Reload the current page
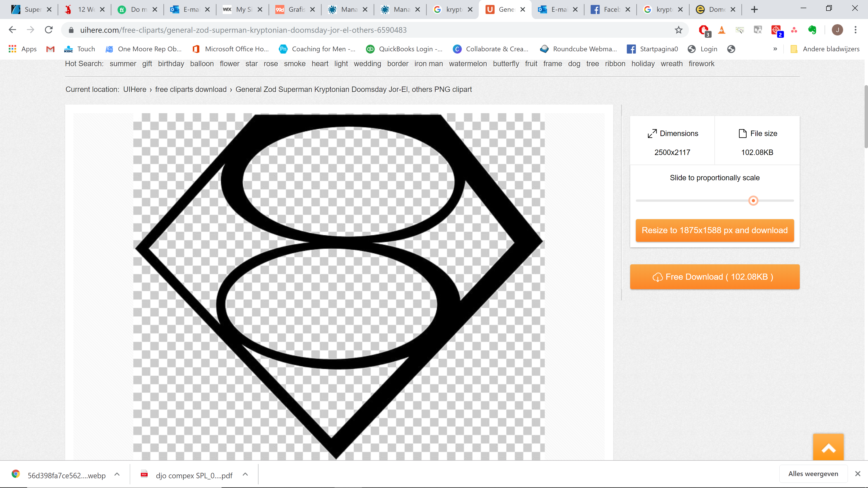The height and width of the screenshot is (488, 868). (49, 30)
